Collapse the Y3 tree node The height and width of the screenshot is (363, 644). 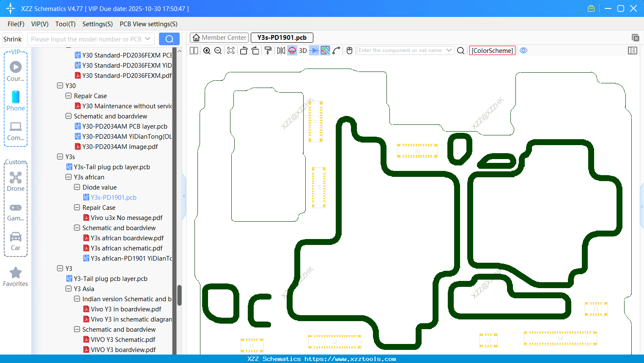(x=60, y=268)
